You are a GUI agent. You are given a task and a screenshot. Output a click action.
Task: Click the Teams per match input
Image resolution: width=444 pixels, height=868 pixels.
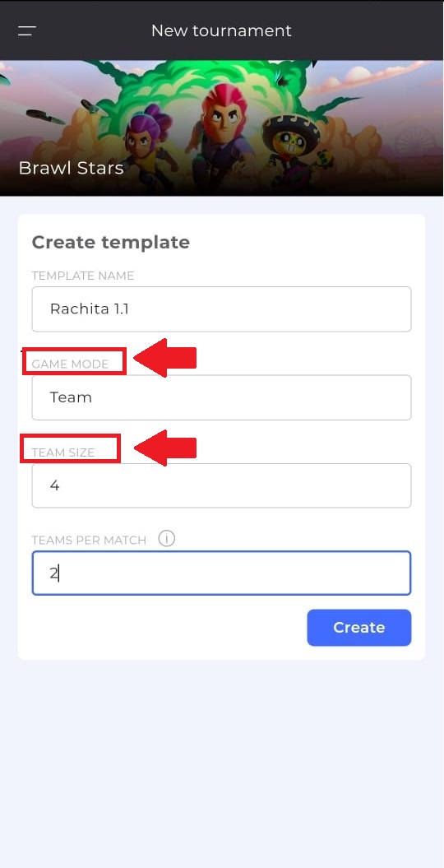coord(221,573)
